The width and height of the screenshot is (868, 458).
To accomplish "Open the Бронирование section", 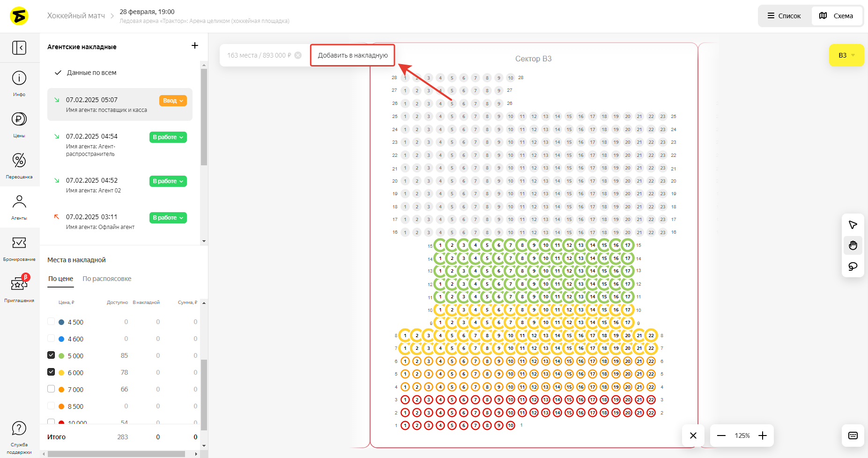I will pos(19,248).
